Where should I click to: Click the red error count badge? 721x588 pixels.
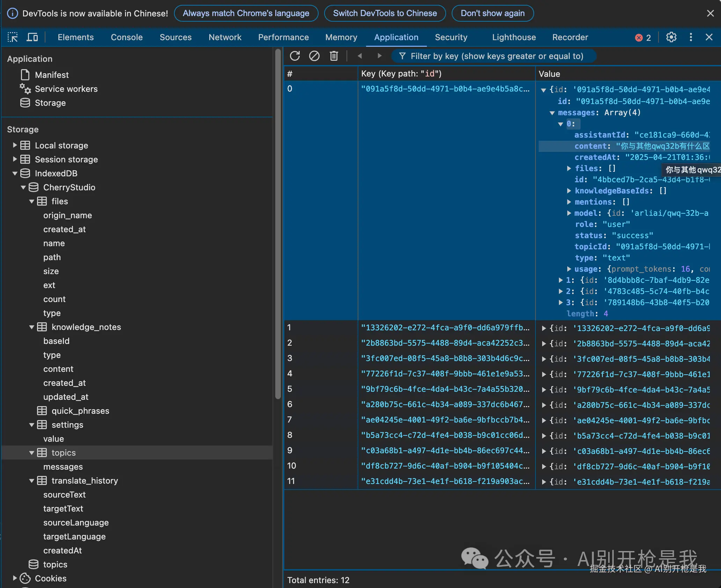[643, 37]
